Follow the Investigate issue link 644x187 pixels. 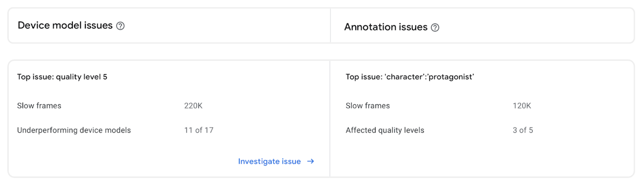tap(276, 161)
